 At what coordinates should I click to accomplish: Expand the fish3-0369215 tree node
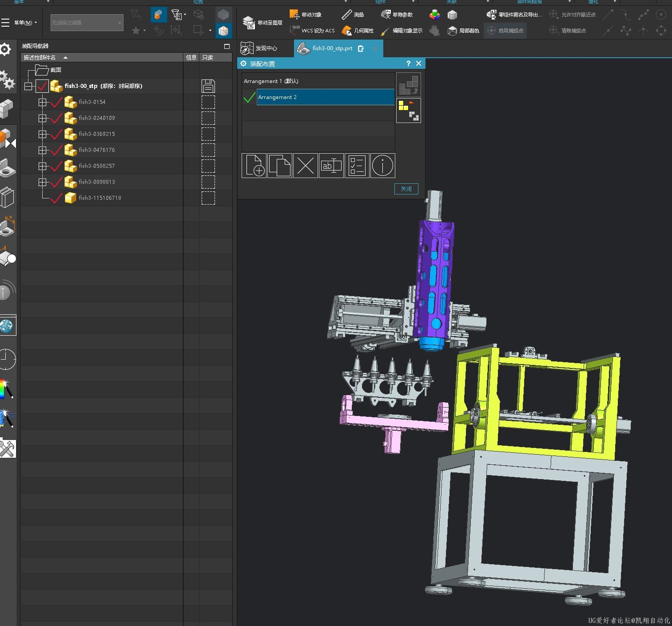click(43, 134)
